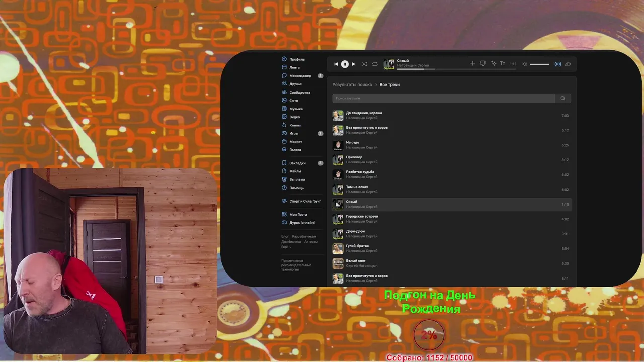Pause the currently playing song
The width and height of the screenshot is (644, 362).
(x=345, y=64)
